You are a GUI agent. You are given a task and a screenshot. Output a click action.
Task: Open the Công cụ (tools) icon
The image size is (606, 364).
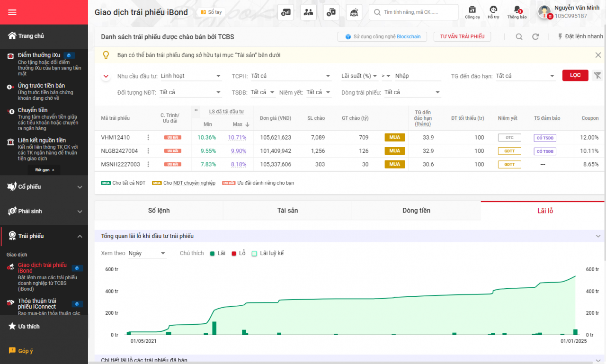(x=472, y=12)
